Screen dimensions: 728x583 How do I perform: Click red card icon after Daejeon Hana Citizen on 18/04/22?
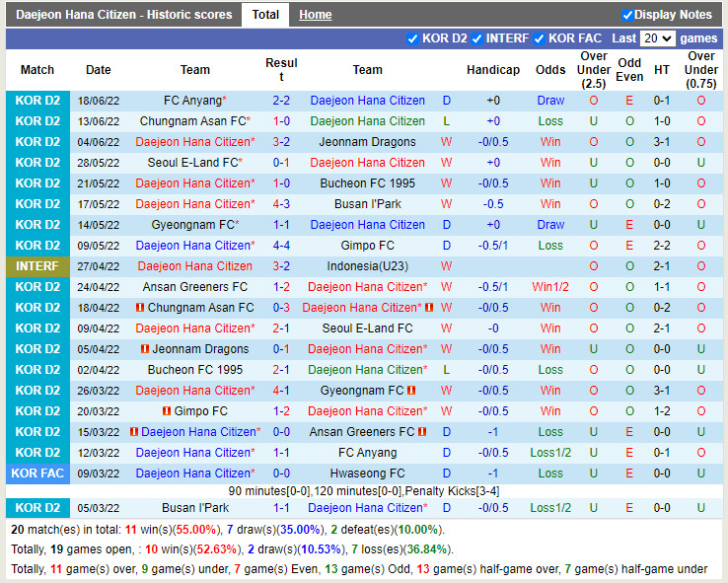click(429, 308)
